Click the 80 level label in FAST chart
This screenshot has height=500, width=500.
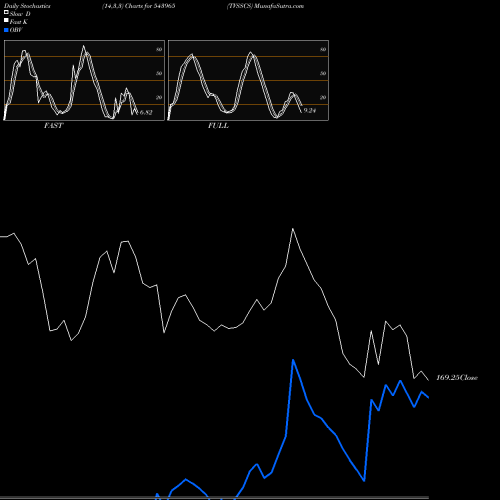pos(159,49)
